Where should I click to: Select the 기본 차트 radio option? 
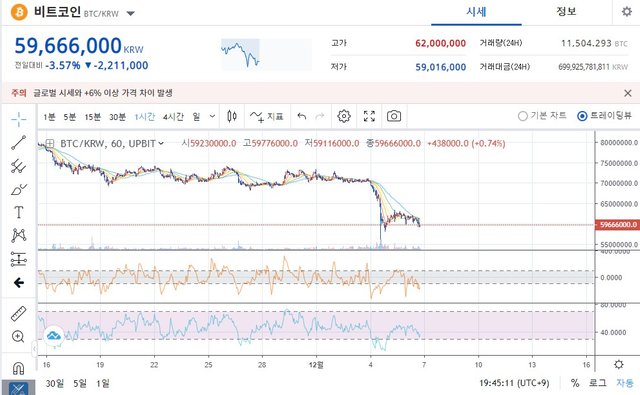pyautogui.click(x=542, y=116)
